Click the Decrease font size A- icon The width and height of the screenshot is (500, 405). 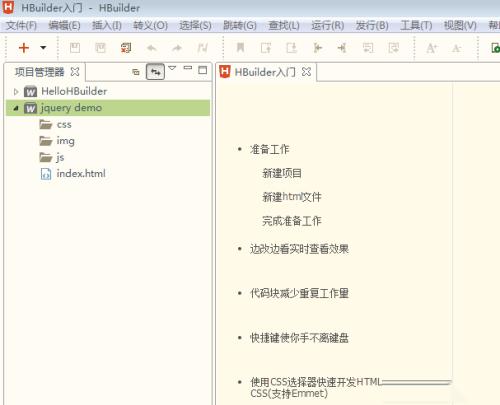coord(456,48)
